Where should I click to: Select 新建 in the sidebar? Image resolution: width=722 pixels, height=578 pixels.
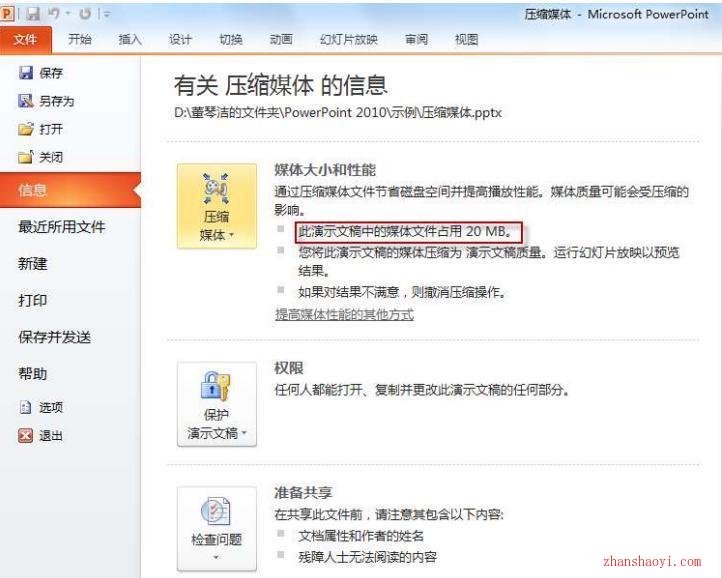point(33,263)
